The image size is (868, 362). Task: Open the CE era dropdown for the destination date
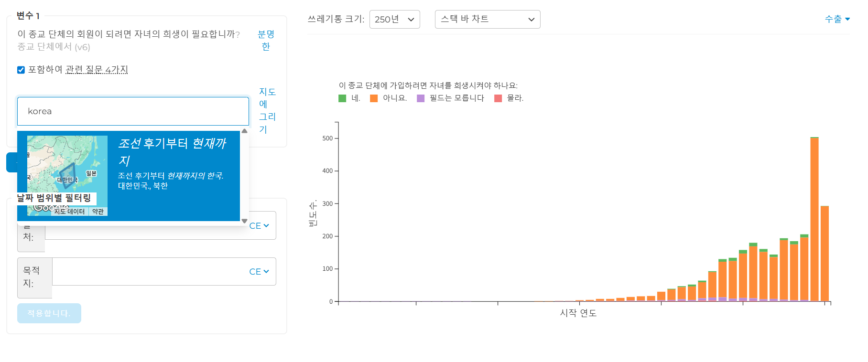[x=259, y=272]
